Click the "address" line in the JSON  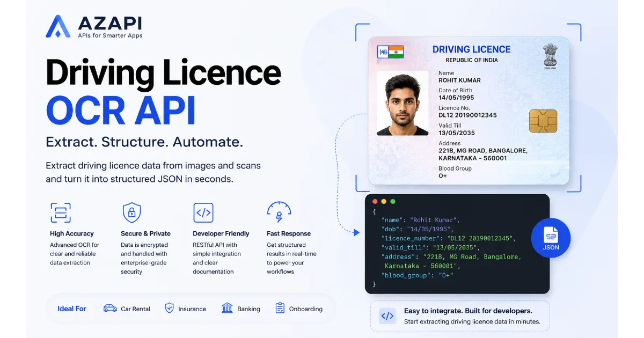pos(451,261)
